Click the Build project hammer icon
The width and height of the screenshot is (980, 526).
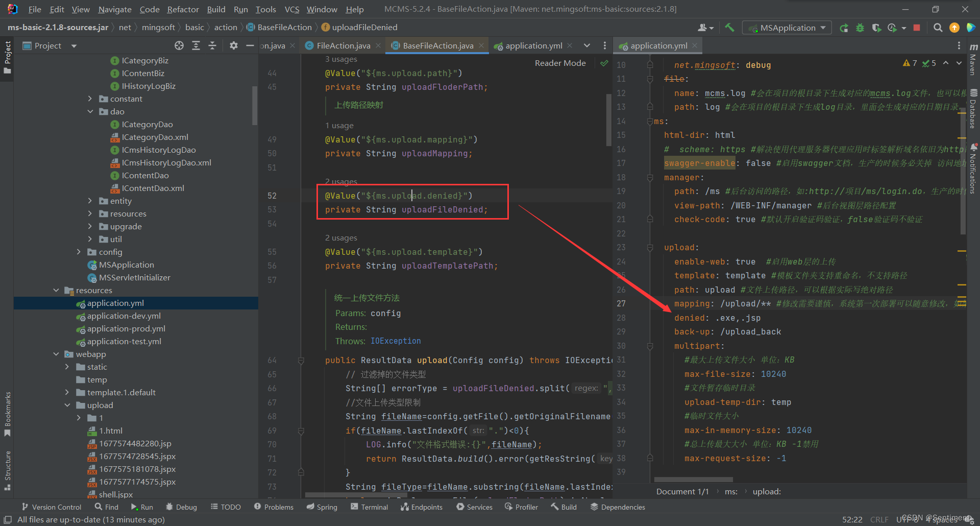pyautogui.click(x=729, y=28)
